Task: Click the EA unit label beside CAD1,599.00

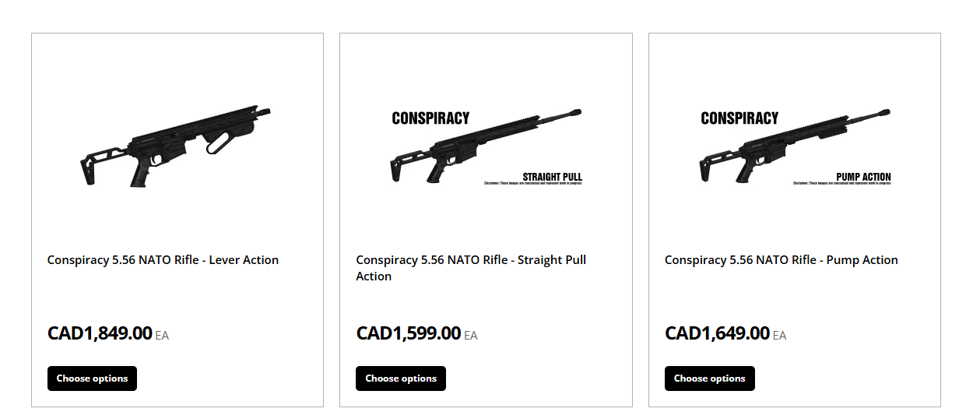Action: click(471, 336)
